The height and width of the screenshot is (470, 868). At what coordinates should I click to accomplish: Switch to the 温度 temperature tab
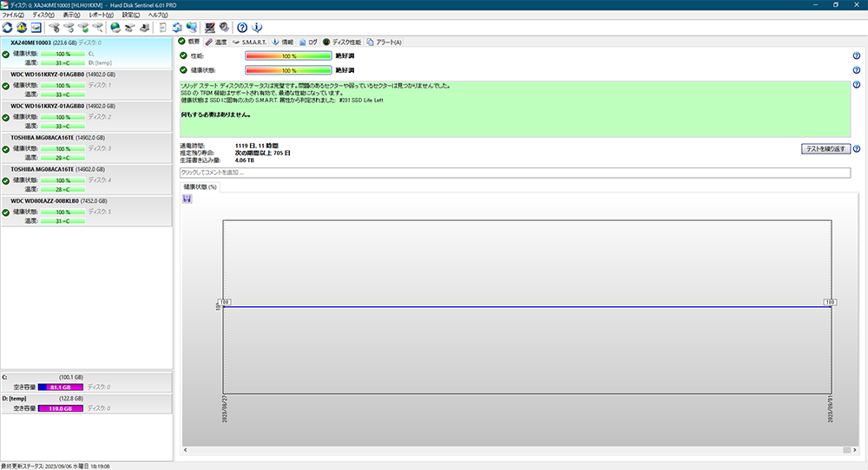click(x=216, y=42)
